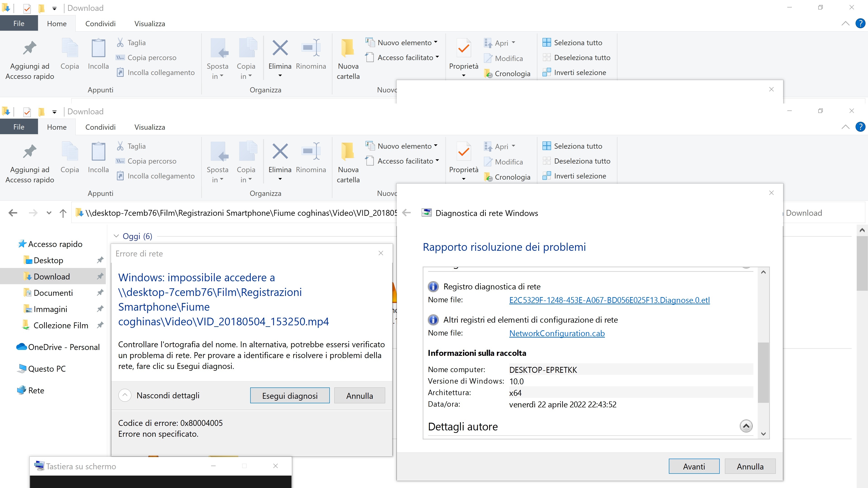Click scroll up arrow of Download file list
The image size is (868, 488).
(862, 230)
